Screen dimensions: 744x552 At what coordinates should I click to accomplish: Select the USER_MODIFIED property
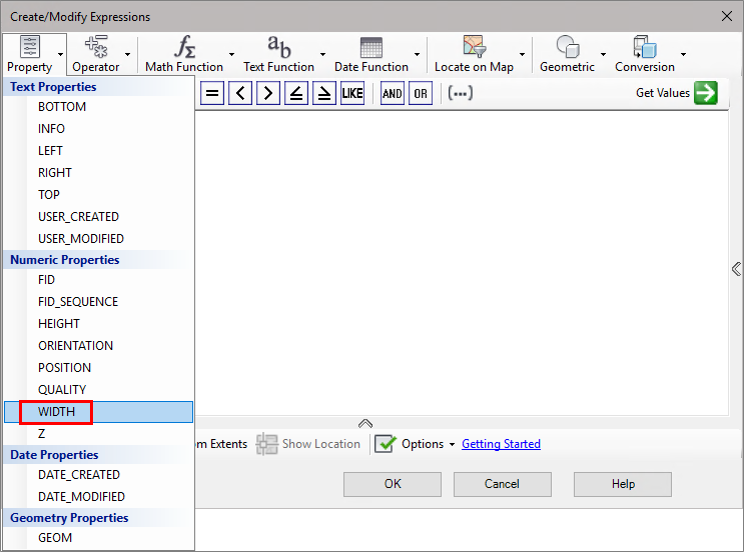pos(98,238)
